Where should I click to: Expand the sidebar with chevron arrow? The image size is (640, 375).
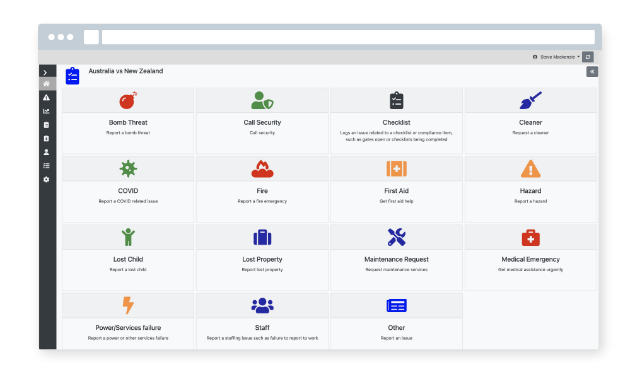[x=45, y=72]
